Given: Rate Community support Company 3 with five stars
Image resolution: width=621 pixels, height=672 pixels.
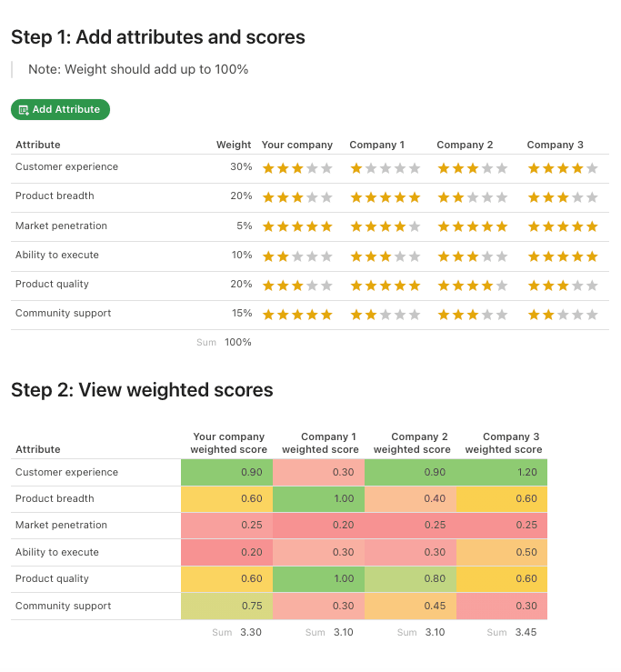Looking at the screenshot, I should 592,315.
